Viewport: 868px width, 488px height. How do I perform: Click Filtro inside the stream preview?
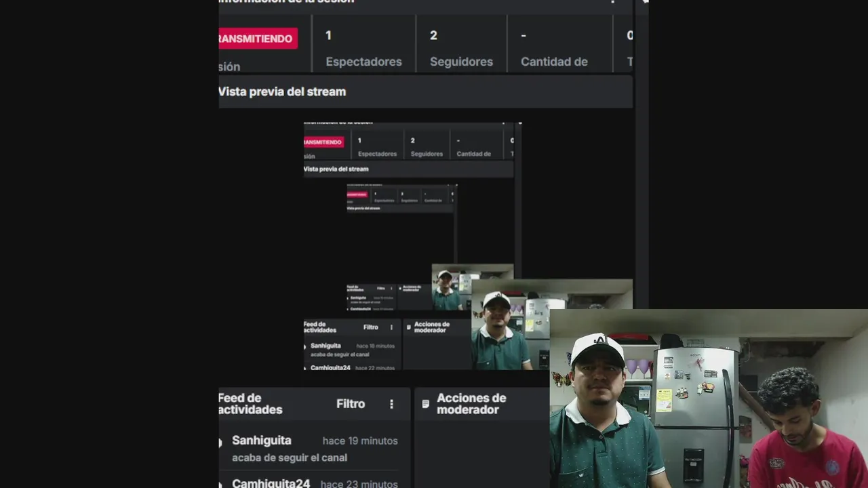pyautogui.click(x=370, y=327)
